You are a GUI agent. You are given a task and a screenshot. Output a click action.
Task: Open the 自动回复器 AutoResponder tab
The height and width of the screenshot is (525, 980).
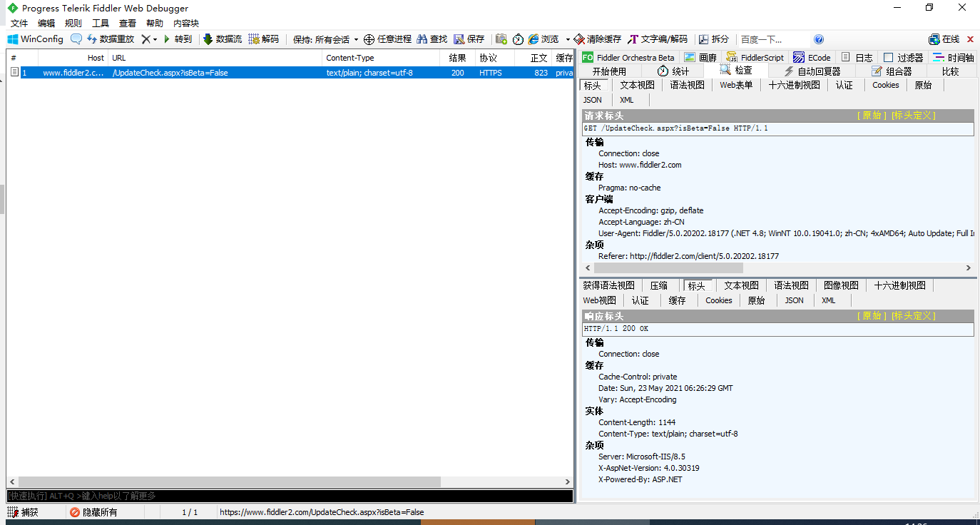(812, 71)
